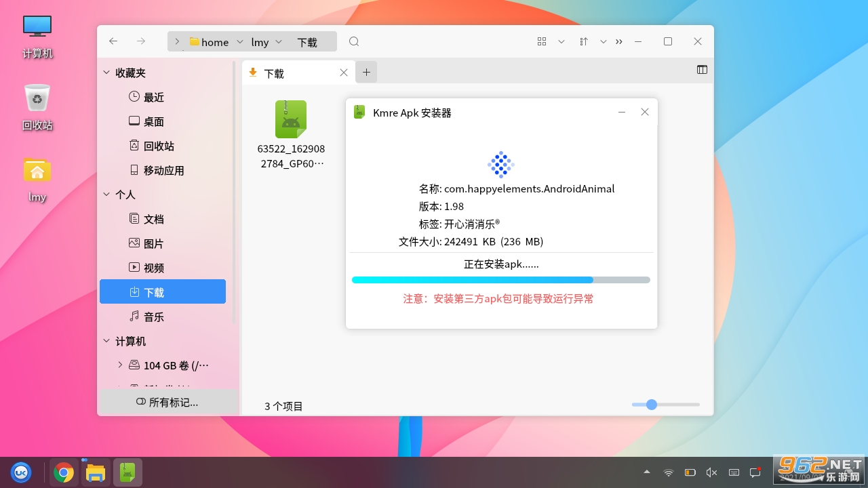Open the sort options dropdown arrow
This screenshot has height=488, width=868.
click(603, 41)
